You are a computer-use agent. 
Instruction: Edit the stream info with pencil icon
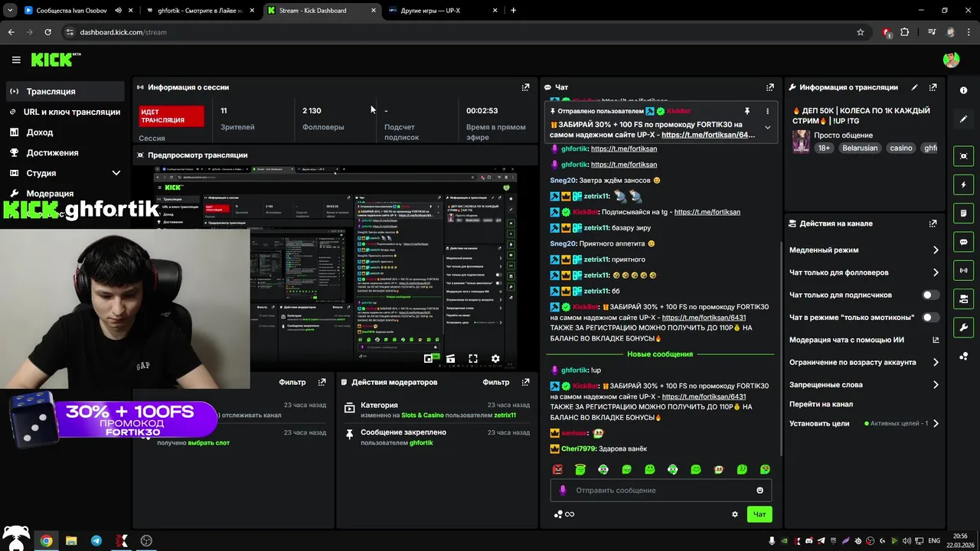pos(914,87)
